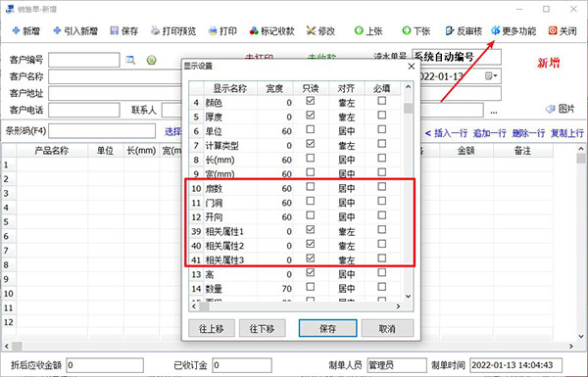The width and height of the screenshot is (588, 377).
Task: Click the 修改 toolbar icon
Action: point(311,30)
